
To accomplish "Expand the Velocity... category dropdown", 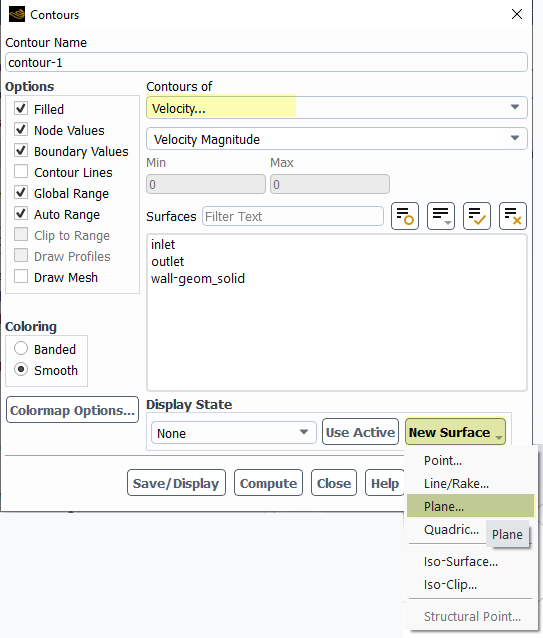I will point(337,108).
